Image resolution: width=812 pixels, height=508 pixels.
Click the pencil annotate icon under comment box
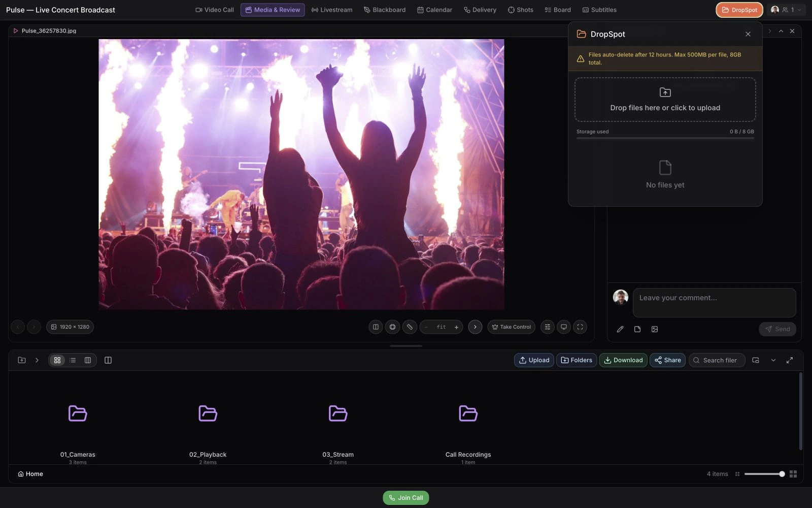tap(620, 329)
